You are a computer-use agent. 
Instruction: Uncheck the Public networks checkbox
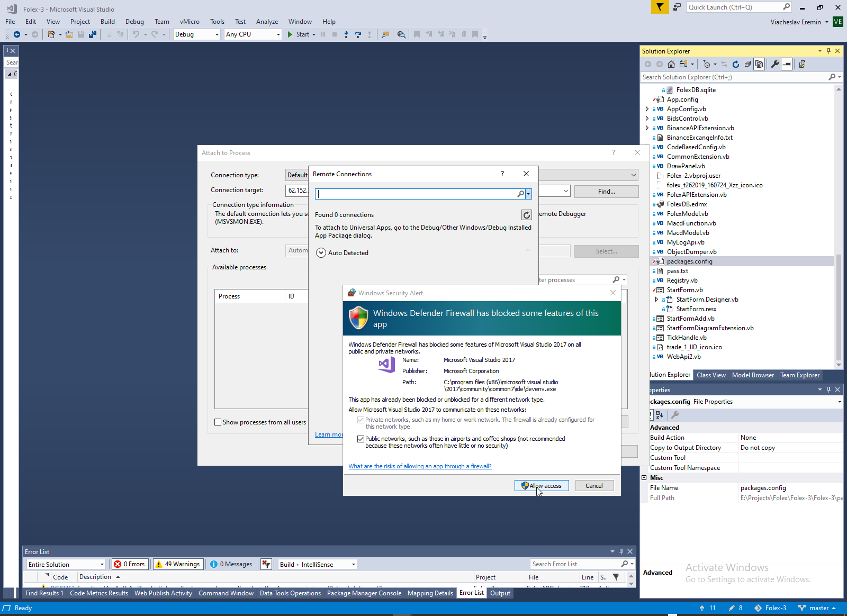(361, 439)
